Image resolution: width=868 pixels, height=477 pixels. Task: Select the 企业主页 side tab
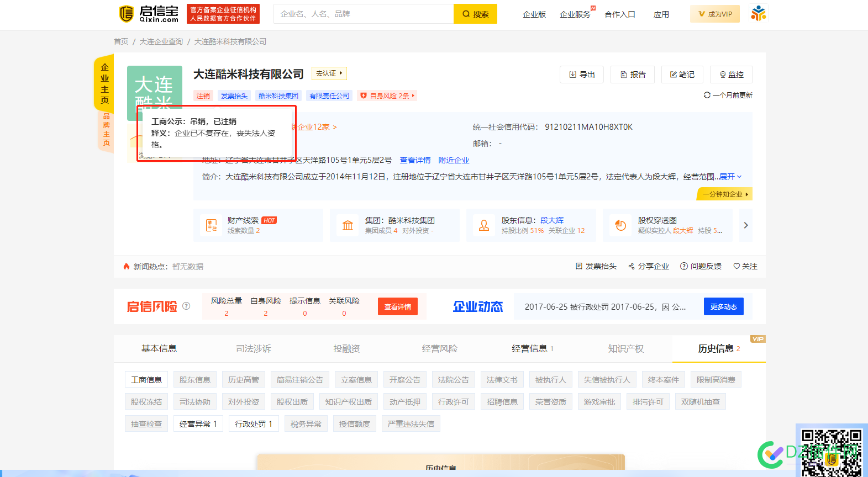(104, 83)
